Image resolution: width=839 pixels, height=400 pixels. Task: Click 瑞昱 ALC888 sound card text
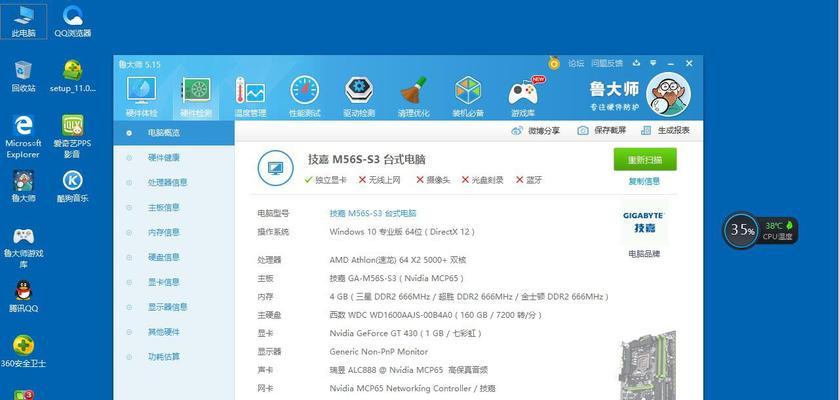click(408, 370)
